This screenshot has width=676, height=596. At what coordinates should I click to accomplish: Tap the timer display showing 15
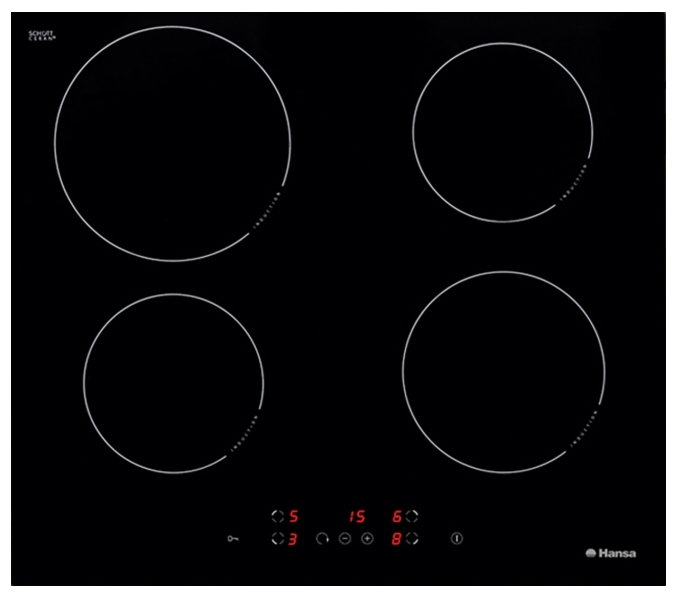pos(356,517)
